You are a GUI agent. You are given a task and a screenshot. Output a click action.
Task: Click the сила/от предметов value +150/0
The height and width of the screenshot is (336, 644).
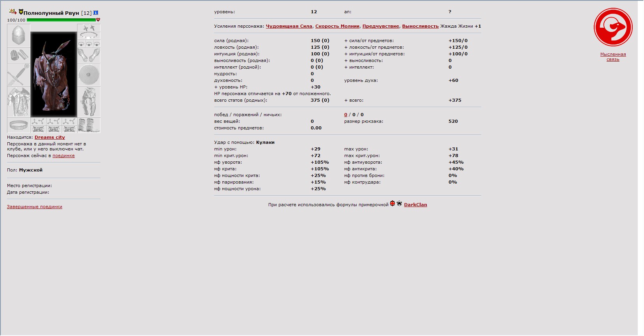(x=458, y=41)
